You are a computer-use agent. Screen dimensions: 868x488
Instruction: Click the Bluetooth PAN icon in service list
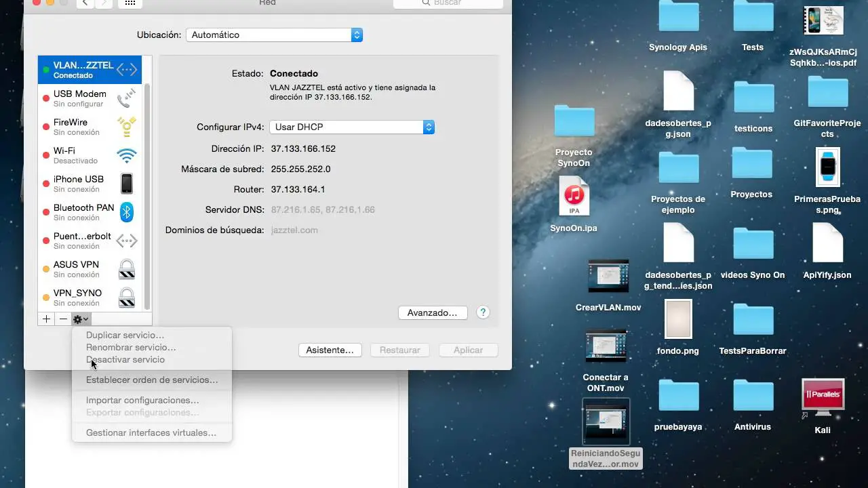coord(126,211)
